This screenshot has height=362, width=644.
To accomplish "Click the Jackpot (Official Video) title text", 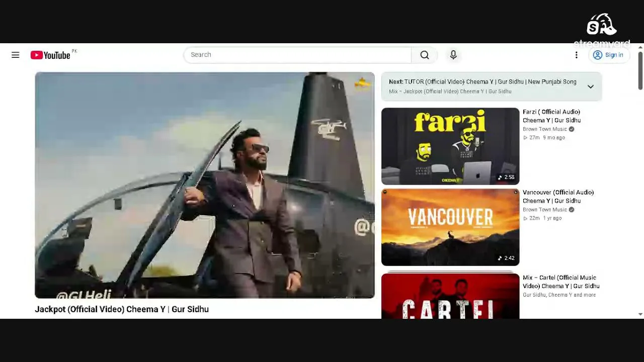I will (x=122, y=309).
